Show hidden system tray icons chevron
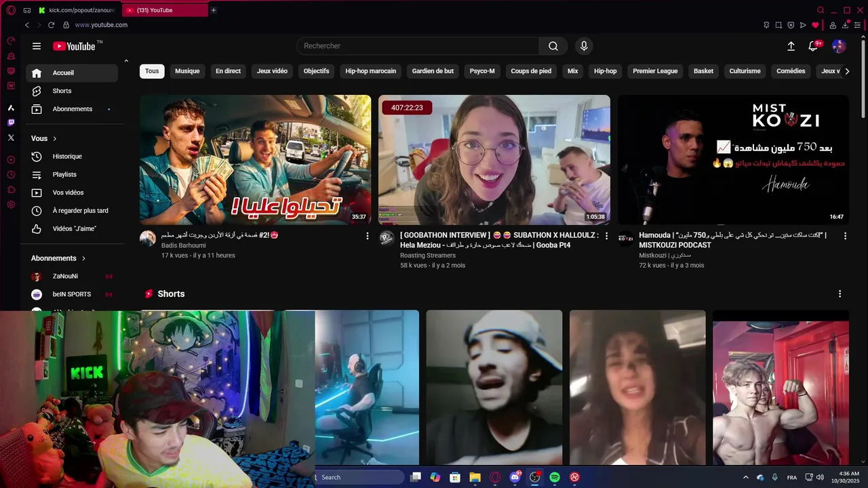 coord(746,477)
